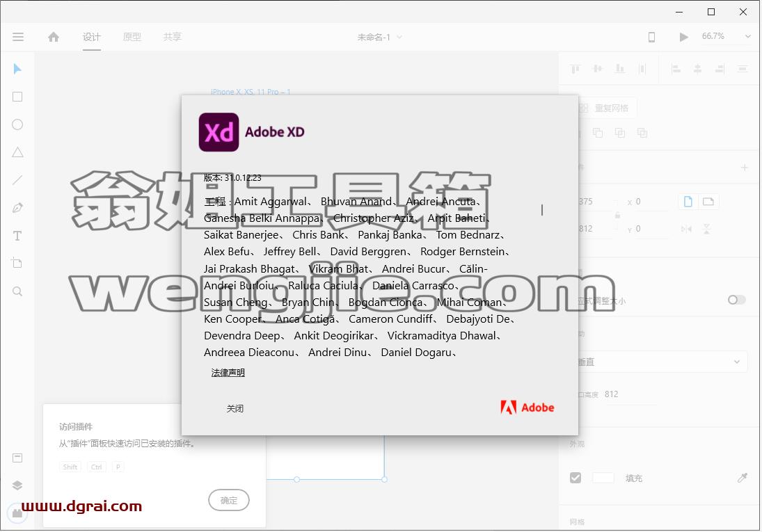Click the Adobe logo in About dialog
Image resolution: width=762 pixels, height=532 pixels.
527,408
